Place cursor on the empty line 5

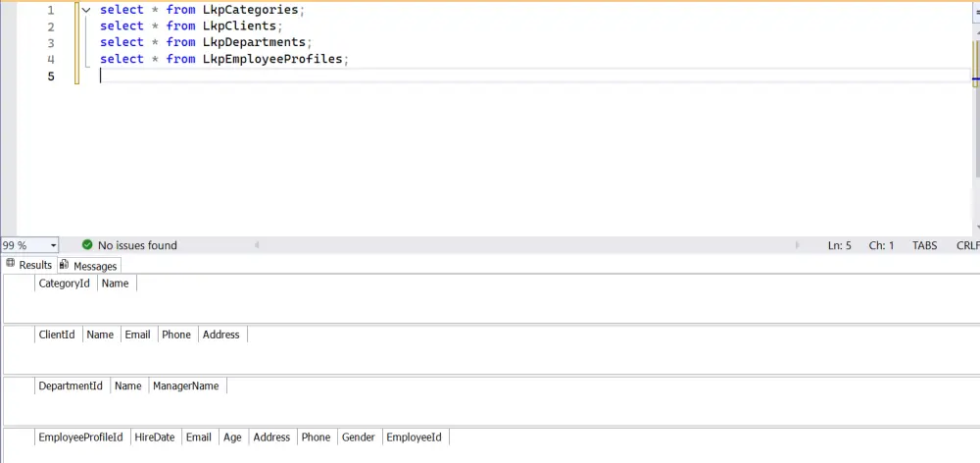534,76
